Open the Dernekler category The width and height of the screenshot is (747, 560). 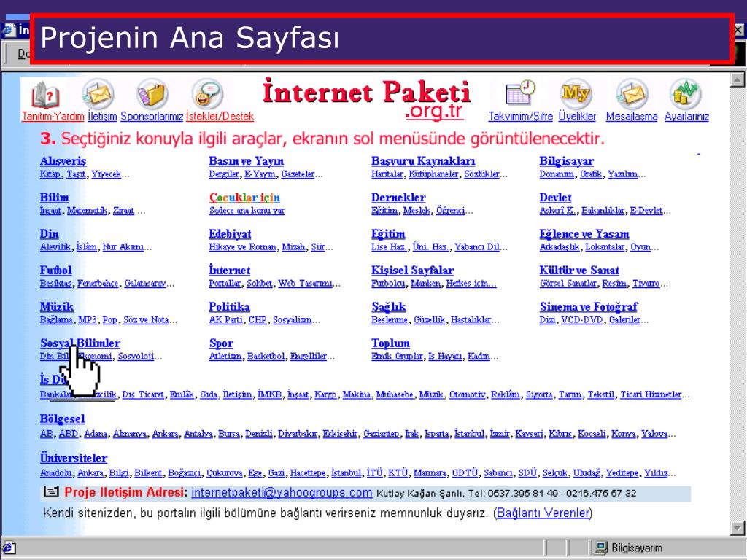click(398, 197)
